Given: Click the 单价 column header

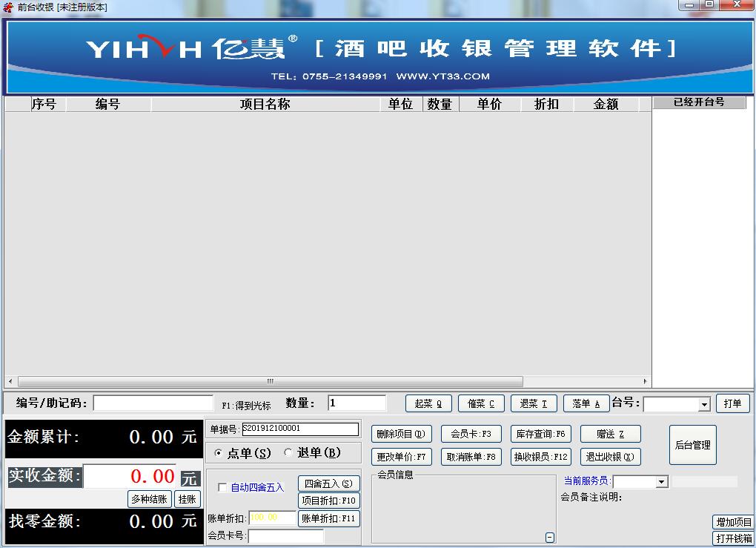Looking at the screenshot, I should 490,105.
